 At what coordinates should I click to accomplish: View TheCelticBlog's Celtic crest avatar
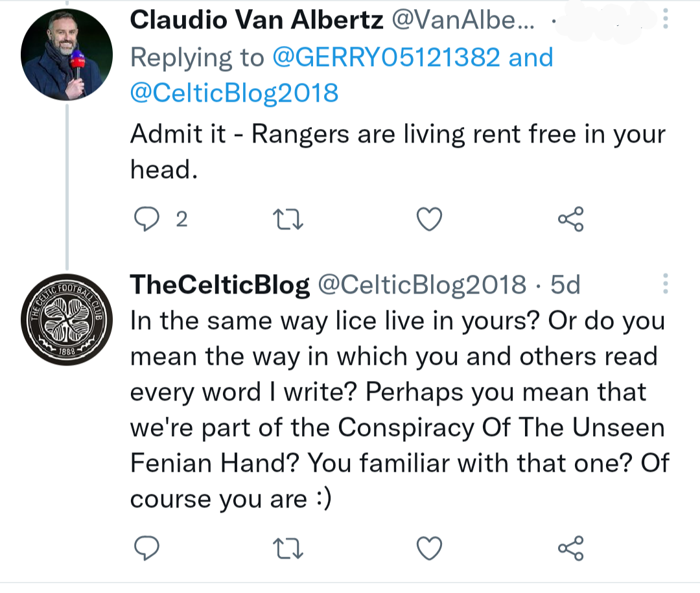click(67, 320)
